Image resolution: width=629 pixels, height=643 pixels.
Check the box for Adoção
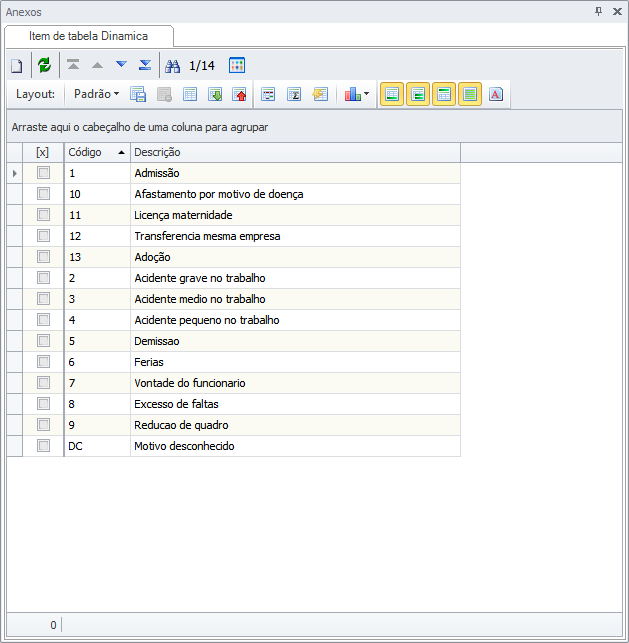point(43,257)
